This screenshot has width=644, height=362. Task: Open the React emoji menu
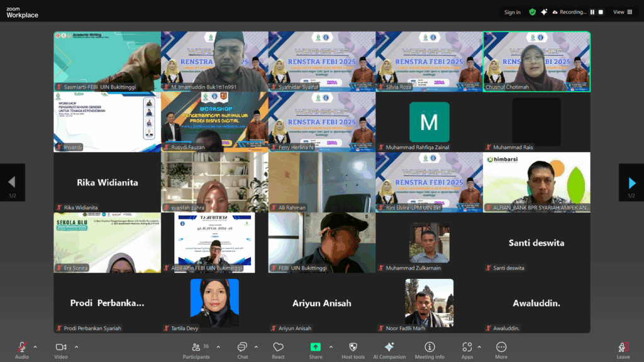pyautogui.click(x=278, y=349)
